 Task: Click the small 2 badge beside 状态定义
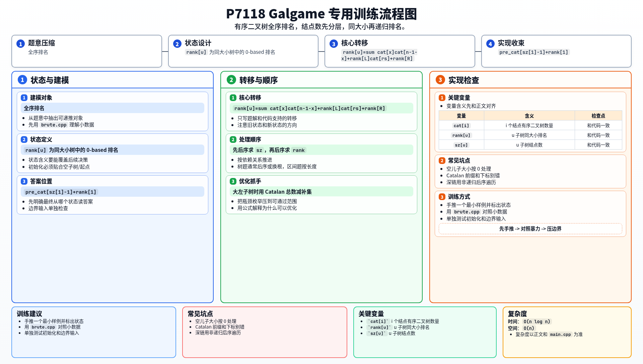[24, 140]
